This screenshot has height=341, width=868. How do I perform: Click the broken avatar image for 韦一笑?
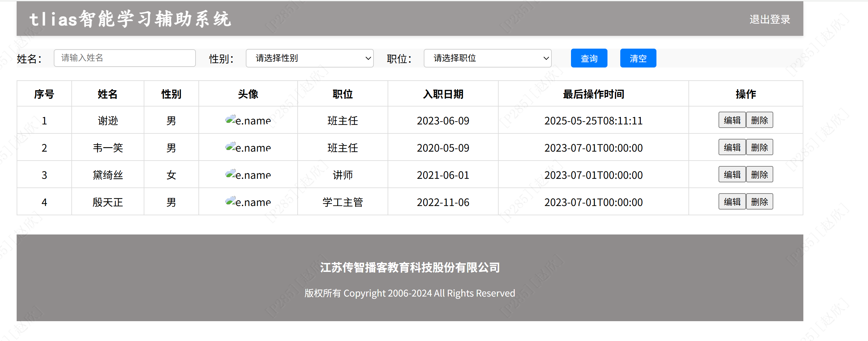coord(248,147)
